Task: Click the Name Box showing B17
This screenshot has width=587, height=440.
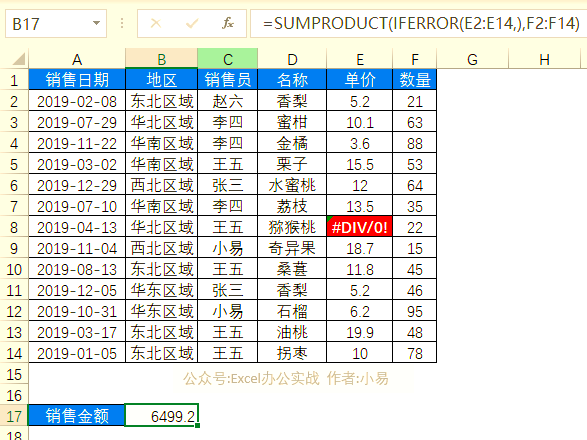Action: pyautogui.click(x=56, y=24)
